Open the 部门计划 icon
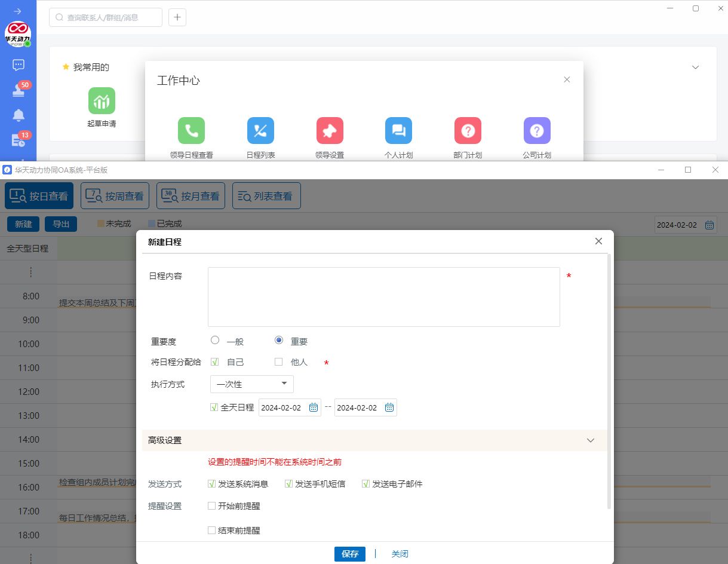Viewport: 728px width, 564px height. coord(468,131)
